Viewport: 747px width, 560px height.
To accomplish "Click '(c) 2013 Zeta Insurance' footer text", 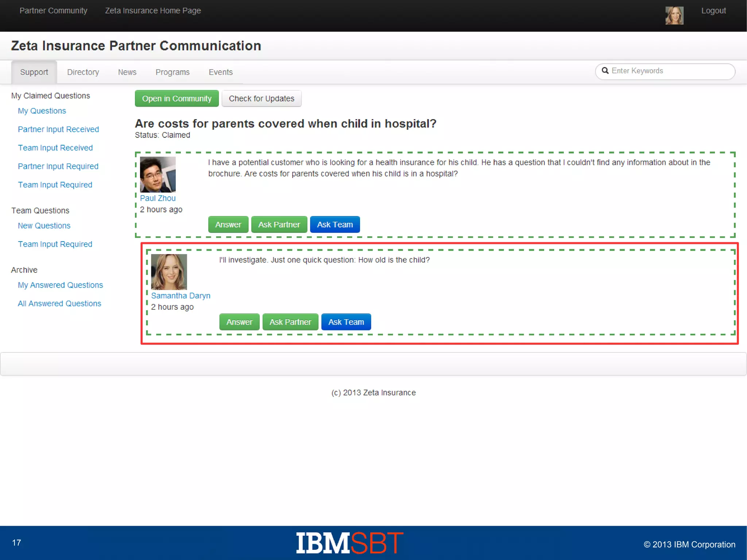I will pos(373,393).
